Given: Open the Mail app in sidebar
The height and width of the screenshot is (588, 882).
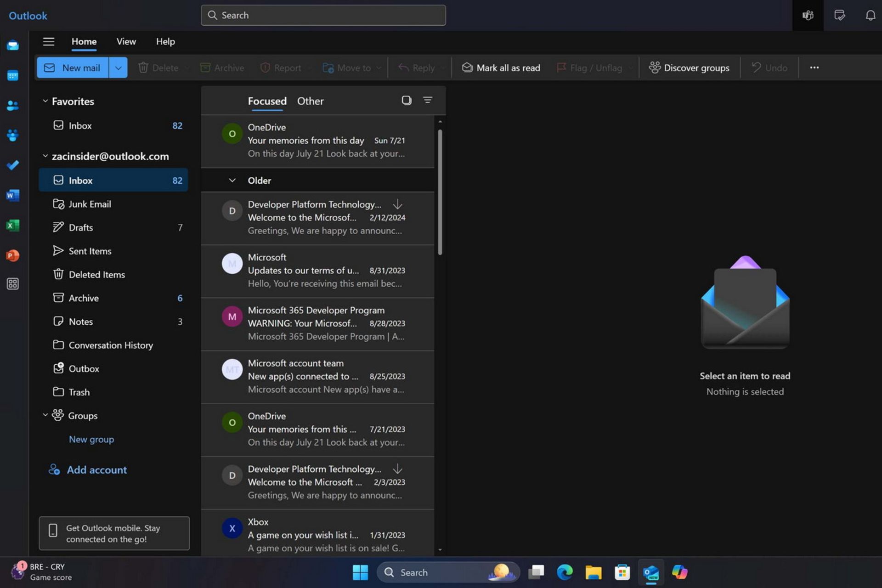Looking at the screenshot, I should pyautogui.click(x=13, y=45).
